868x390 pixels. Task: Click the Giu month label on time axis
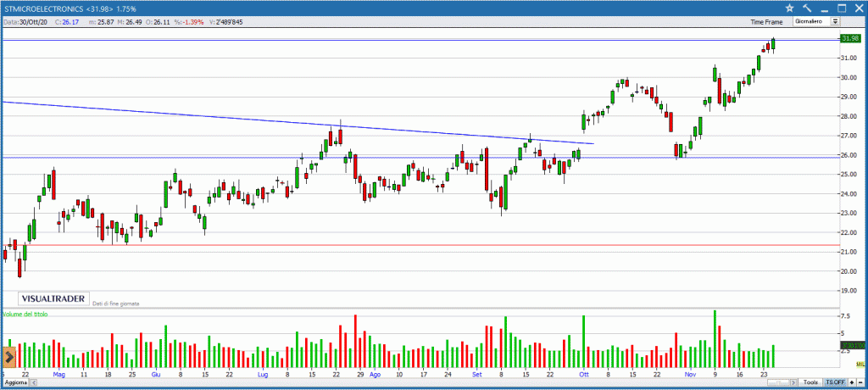click(156, 374)
